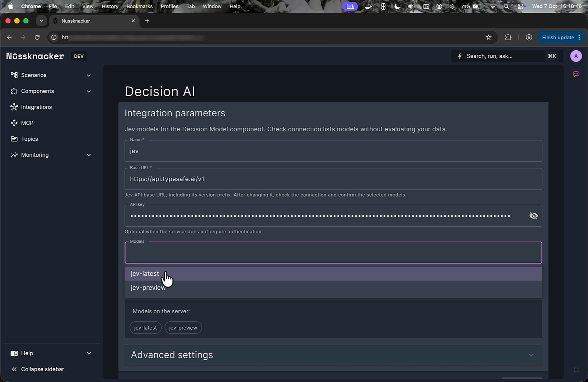Open the History menu

(x=110, y=6)
